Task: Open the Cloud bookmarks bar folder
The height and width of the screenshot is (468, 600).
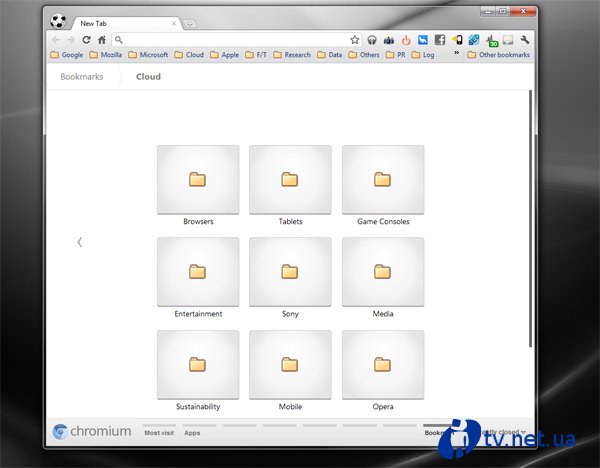Action: 189,55
